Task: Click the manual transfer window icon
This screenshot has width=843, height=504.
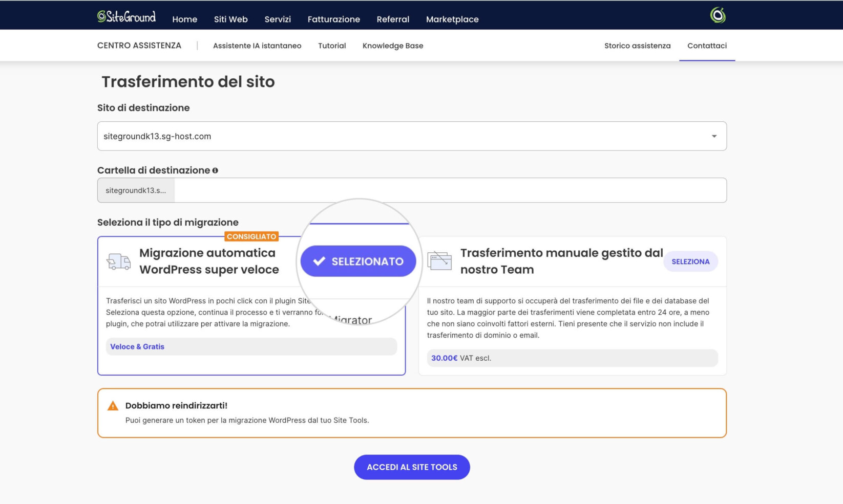Action: [439, 261]
